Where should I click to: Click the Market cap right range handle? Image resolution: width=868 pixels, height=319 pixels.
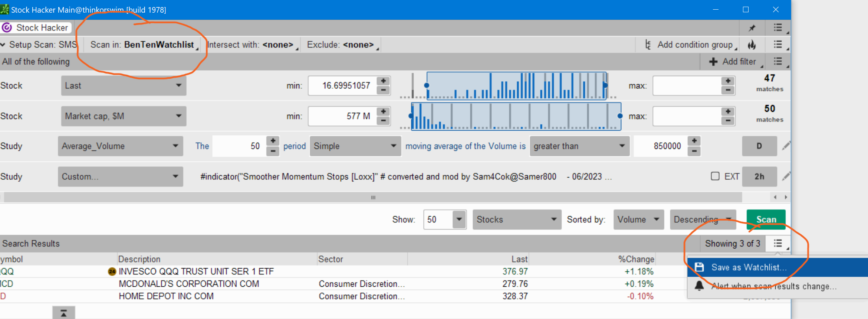pos(620,116)
